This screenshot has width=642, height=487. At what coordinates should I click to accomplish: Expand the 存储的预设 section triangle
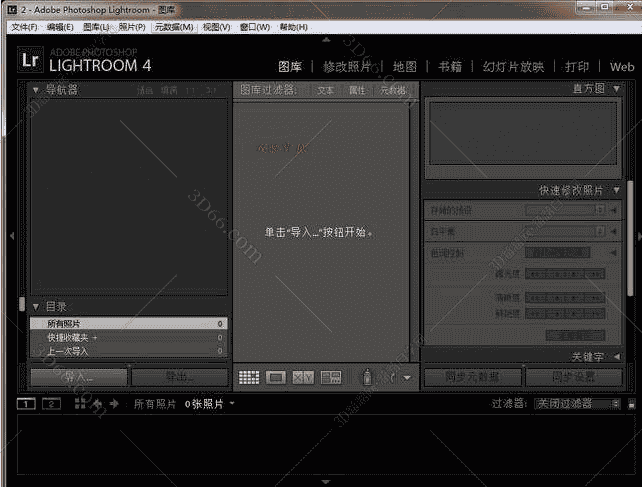click(613, 210)
